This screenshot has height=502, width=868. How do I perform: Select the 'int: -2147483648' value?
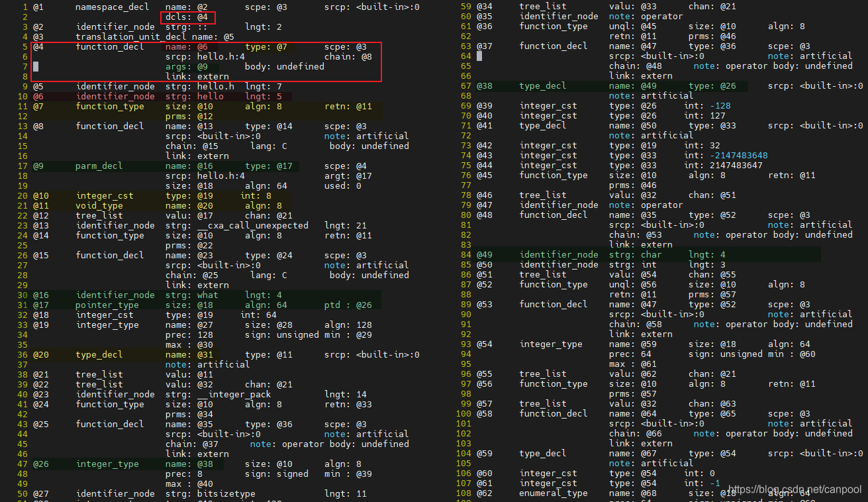tap(726, 155)
